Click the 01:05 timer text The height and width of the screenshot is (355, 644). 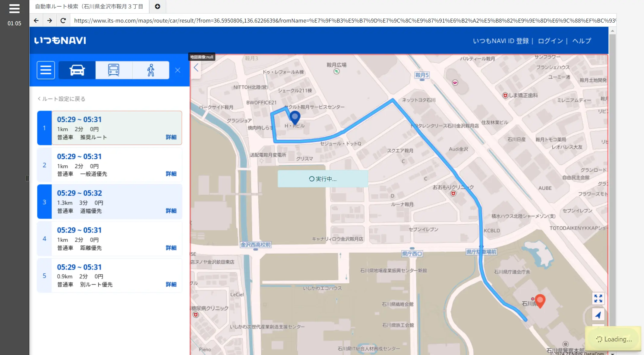(x=14, y=23)
